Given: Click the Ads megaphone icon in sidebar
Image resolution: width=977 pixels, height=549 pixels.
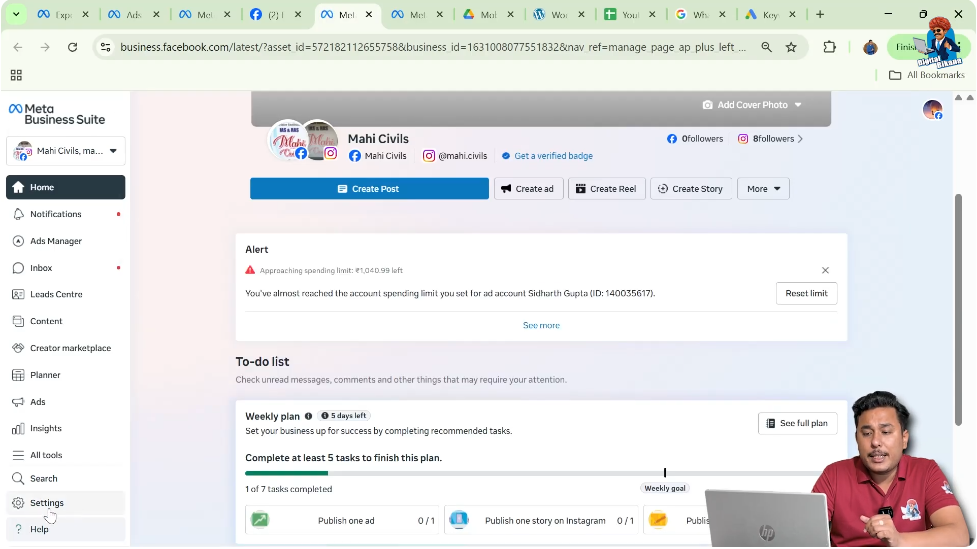Looking at the screenshot, I should tap(18, 402).
